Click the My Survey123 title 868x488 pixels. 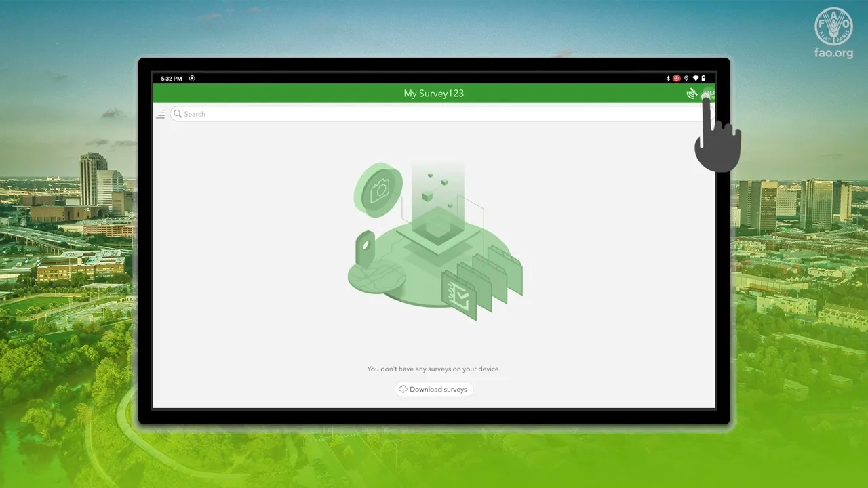434,94
